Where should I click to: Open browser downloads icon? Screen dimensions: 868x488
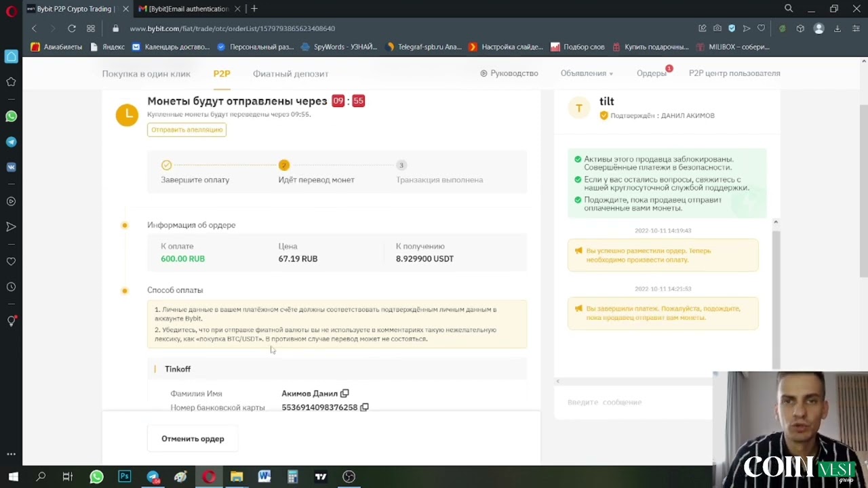click(837, 28)
